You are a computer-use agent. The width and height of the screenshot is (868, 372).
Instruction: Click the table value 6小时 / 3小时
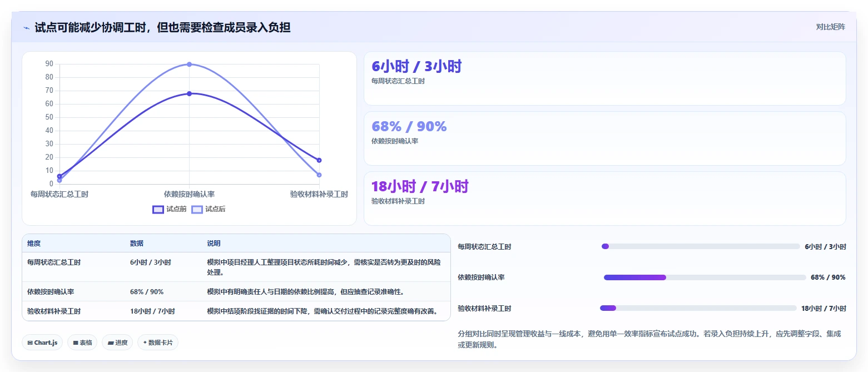(x=150, y=262)
